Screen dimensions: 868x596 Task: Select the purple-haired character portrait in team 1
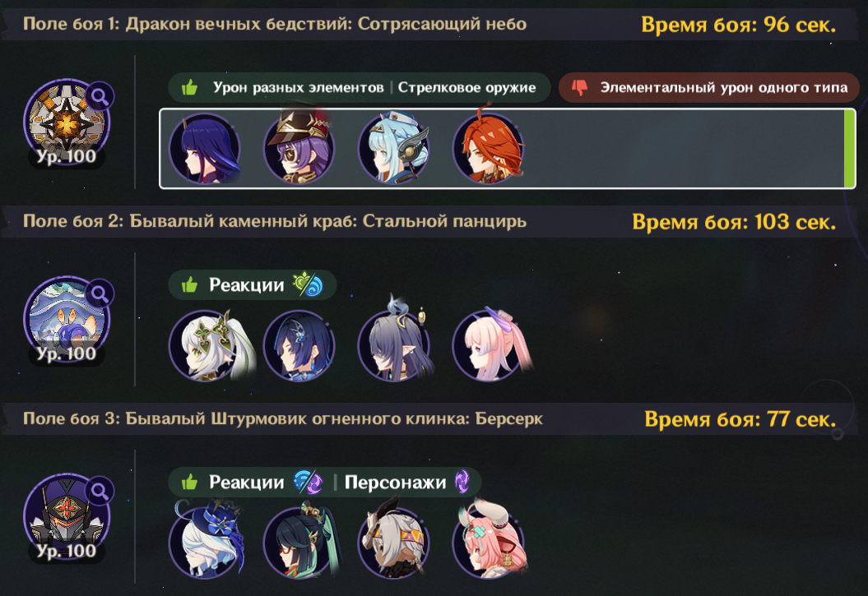[x=205, y=148]
